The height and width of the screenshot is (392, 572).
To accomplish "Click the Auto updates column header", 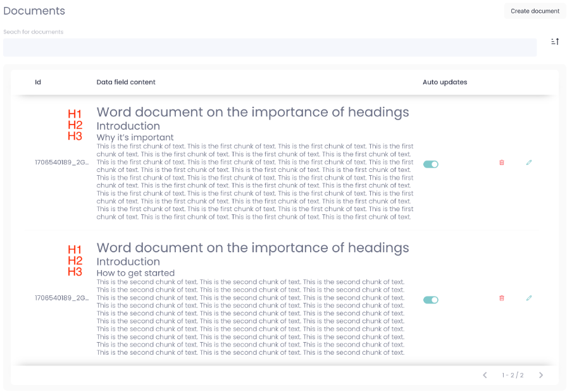I will (445, 82).
